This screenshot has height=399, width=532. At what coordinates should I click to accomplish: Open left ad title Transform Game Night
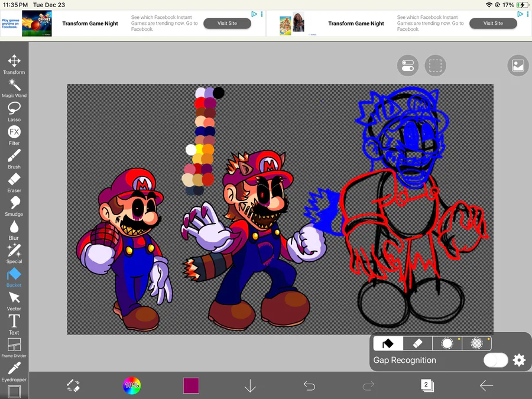(x=90, y=24)
